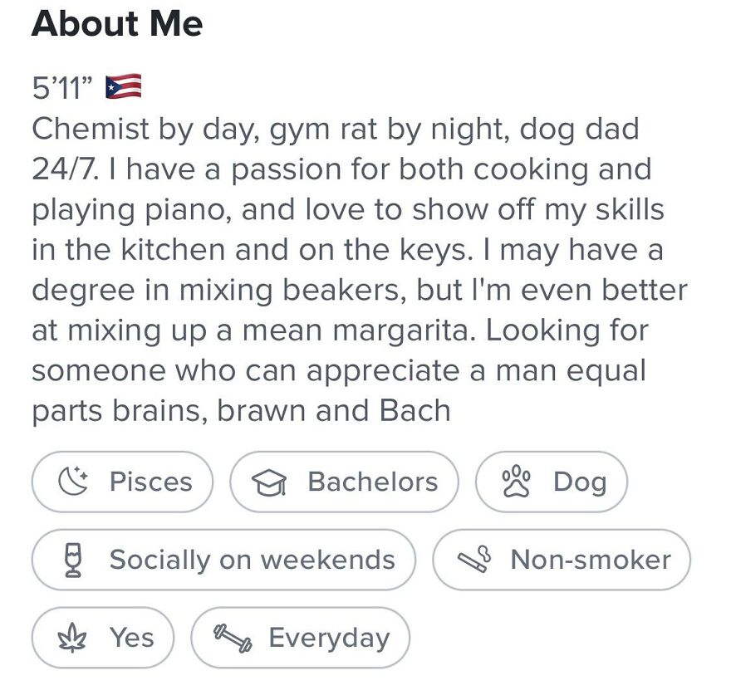This screenshot has width=731, height=700.
Task: Open the Bachelors education badge
Action: 344,481
